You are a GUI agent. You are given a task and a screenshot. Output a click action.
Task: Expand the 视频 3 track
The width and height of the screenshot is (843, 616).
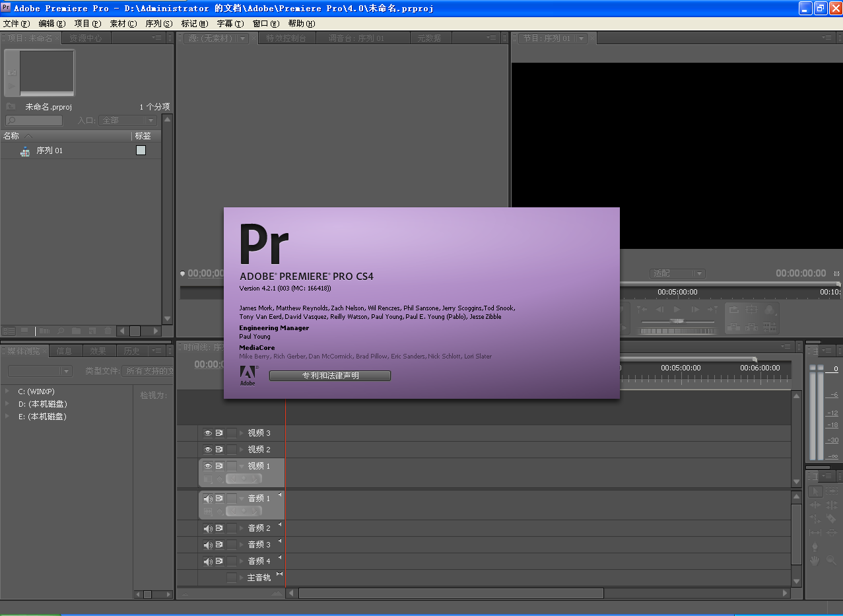click(242, 433)
